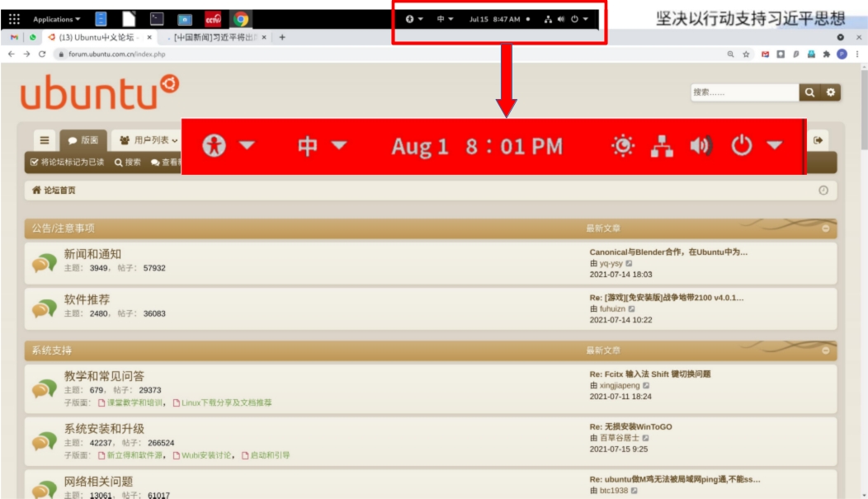Click the network icon in the small system tray
The width and height of the screenshot is (868, 499).
pos(548,19)
